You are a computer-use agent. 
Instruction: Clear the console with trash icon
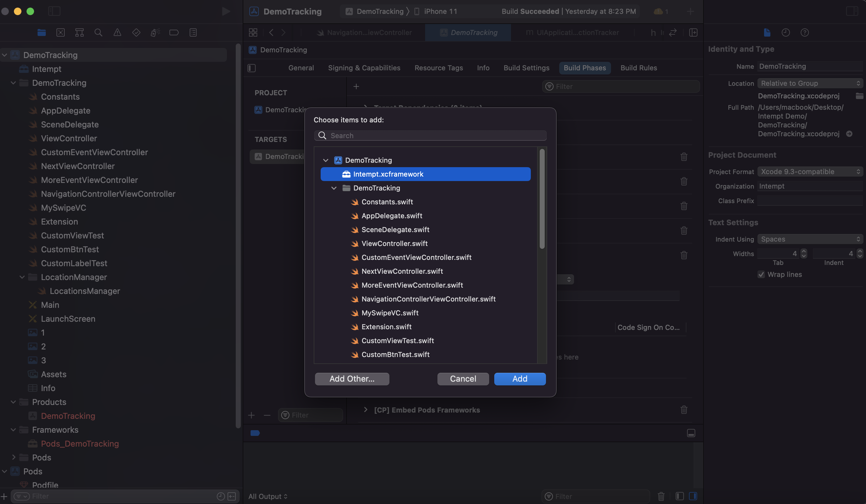[x=661, y=496]
